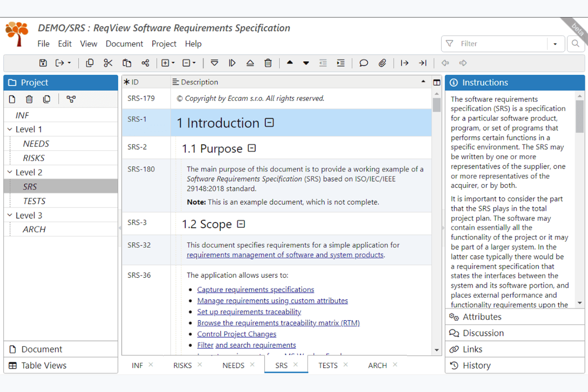The width and height of the screenshot is (588, 392).
Task: Open the Capture requirements specifications link
Action: click(255, 290)
